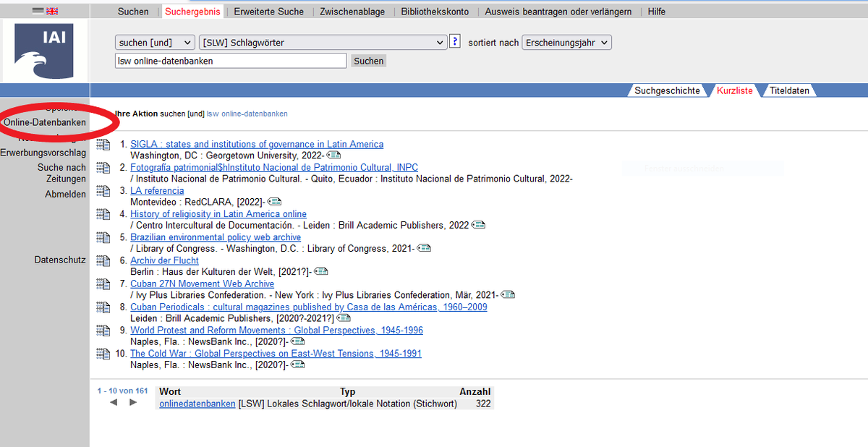Click online-resource icon after Haus der Kulturen der Welt
This screenshot has height=447, width=868.
[320, 271]
